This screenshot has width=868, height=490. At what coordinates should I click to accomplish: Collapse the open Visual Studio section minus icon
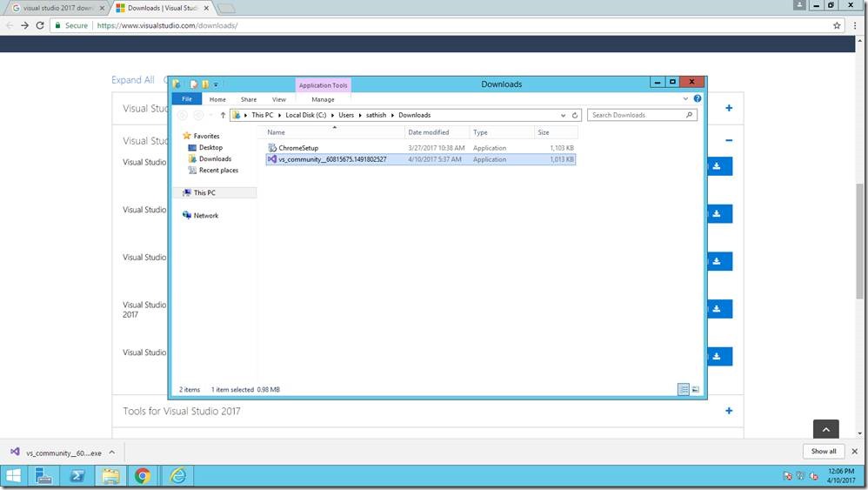[x=729, y=140]
